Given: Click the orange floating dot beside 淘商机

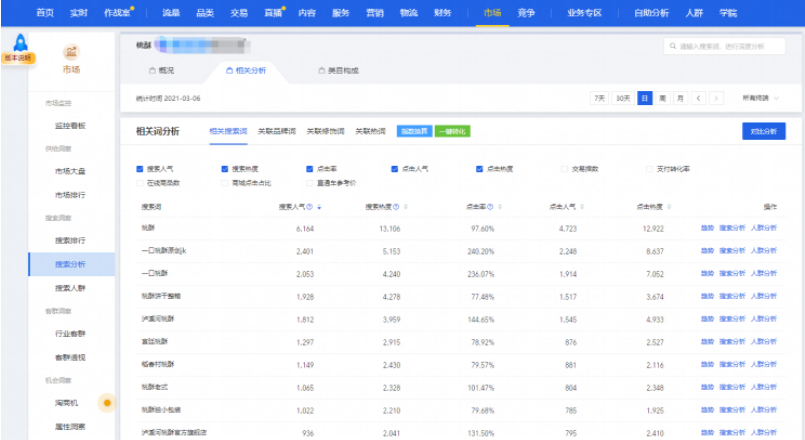Looking at the screenshot, I should click(x=107, y=403).
